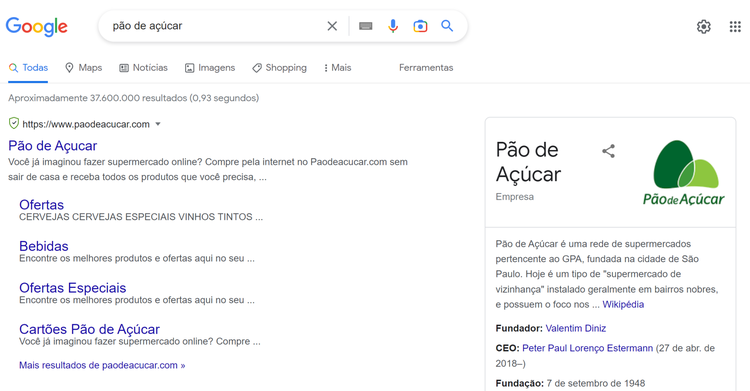Switch to the Notícias tab

click(143, 67)
